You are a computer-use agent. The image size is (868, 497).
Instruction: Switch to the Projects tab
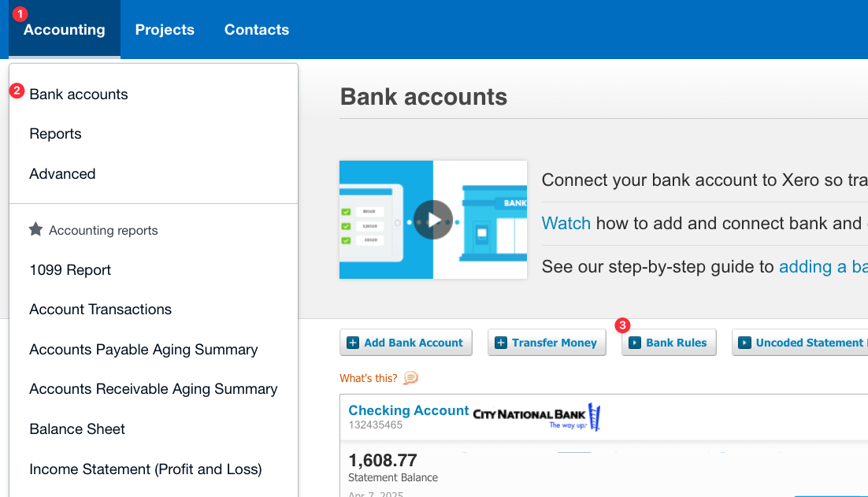(165, 29)
